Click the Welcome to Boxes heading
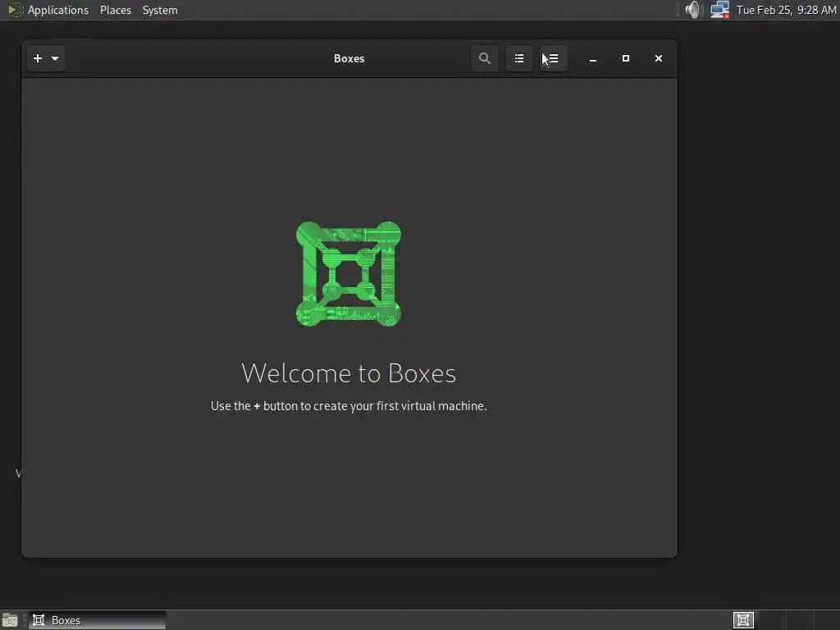840x630 pixels. coord(349,373)
